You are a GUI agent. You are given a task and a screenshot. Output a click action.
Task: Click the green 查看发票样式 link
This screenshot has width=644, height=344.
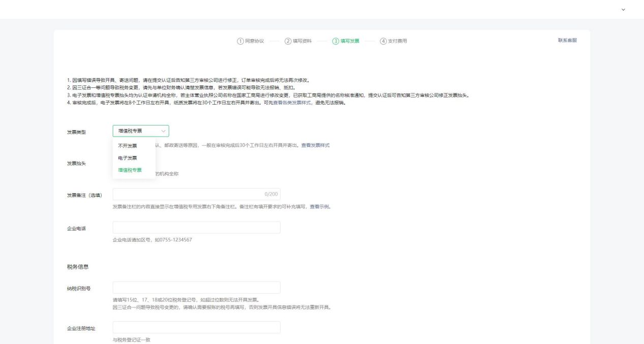click(x=315, y=145)
